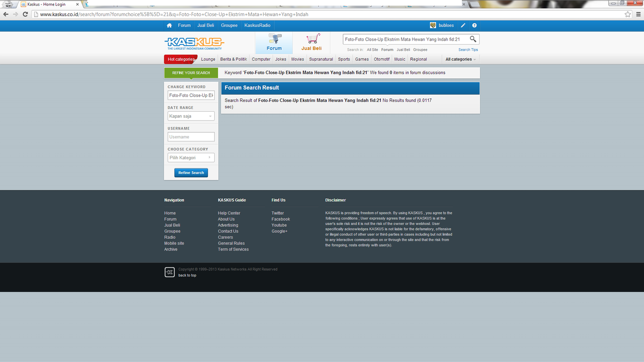Open the Home footer navigation link
Image resolution: width=644 pixels, height=362 pixels.
click(170, 213)
